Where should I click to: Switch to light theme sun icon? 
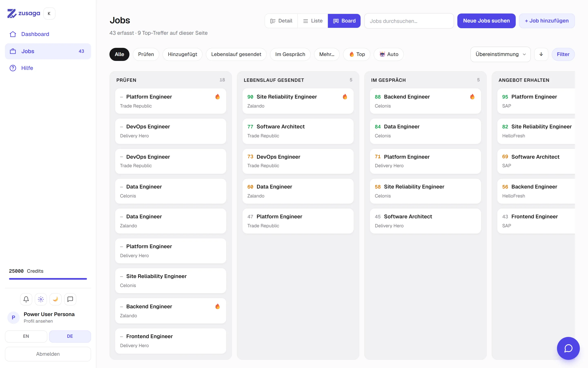pos(41,299)
